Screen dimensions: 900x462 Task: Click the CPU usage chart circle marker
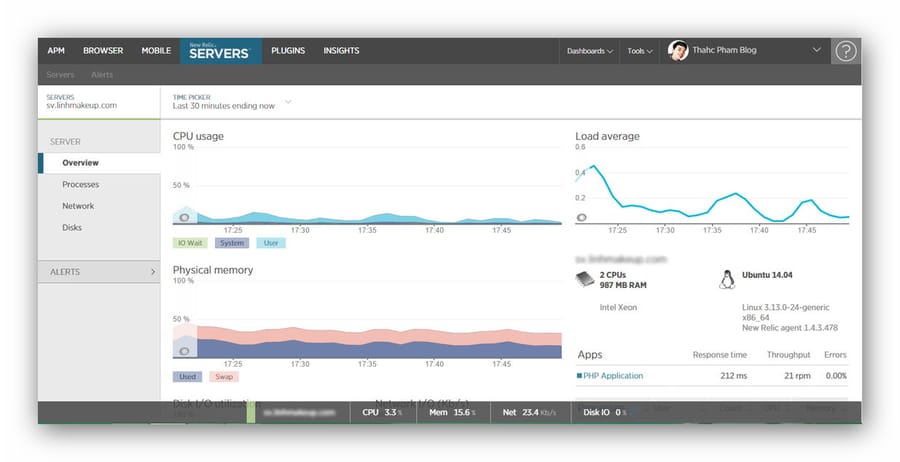click(x=184, y=218)
